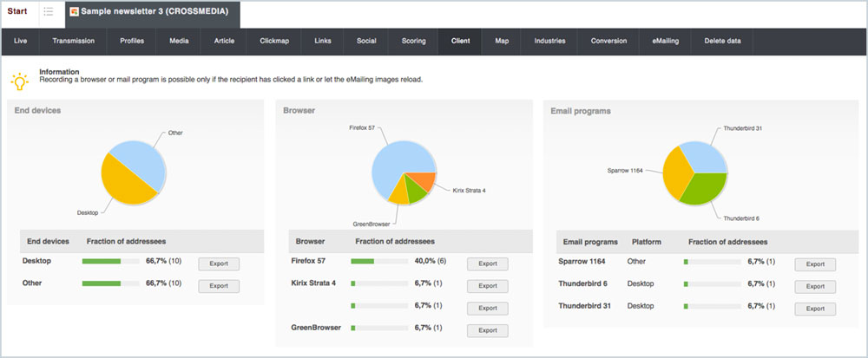Click the lightbulb Information icon
The height and width of the screenshot is (358, 868).
[19, 81]
